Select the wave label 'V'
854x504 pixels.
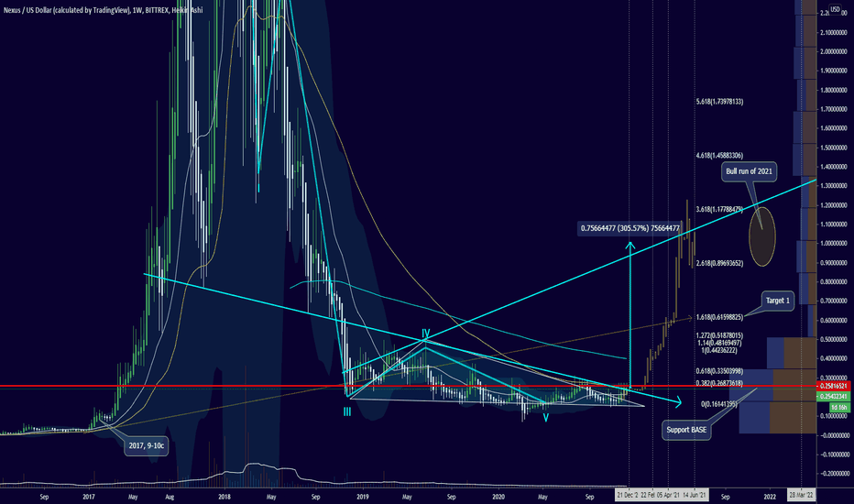click(545, 418)
